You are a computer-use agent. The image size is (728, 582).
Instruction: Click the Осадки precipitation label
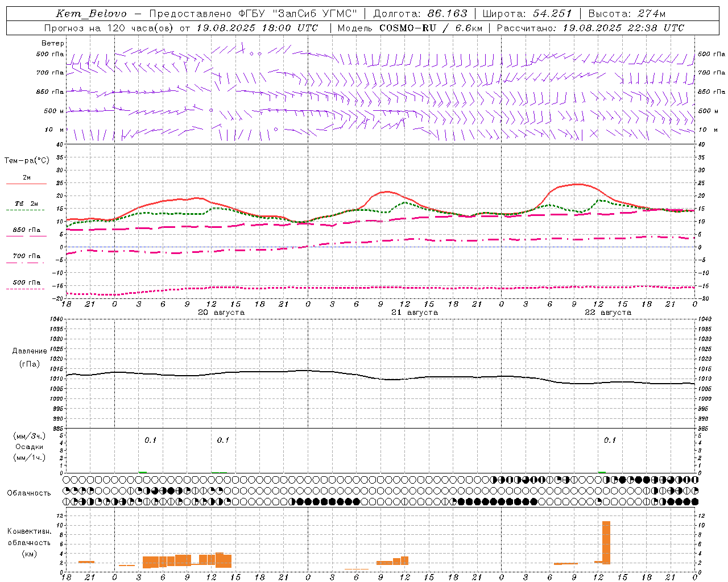[x=30, y=447]
